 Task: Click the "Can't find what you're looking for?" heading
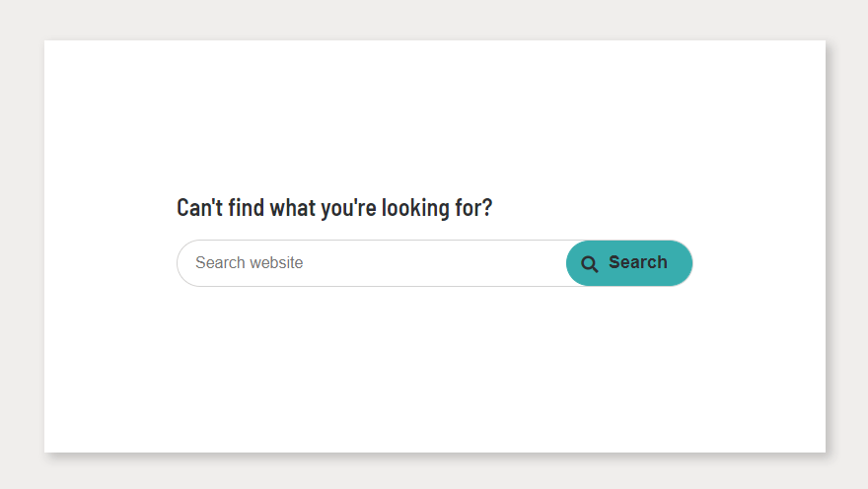coord(333,208)
